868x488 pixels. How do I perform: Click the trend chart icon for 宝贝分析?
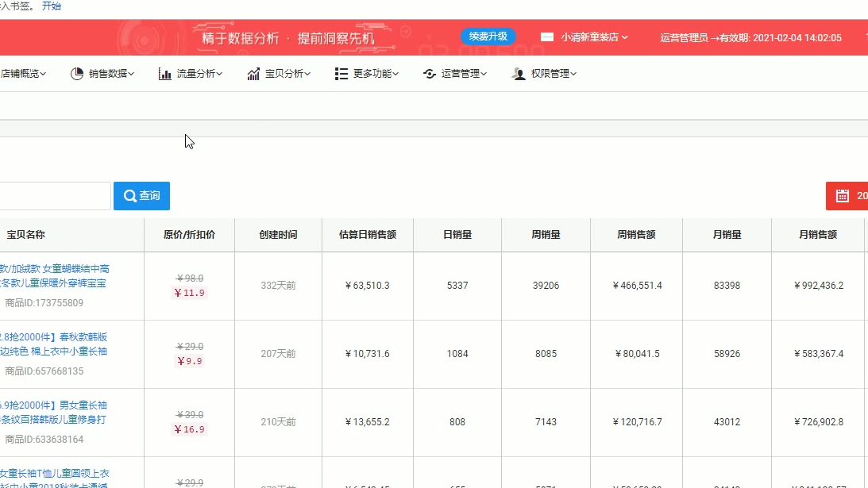coord(253,74)
